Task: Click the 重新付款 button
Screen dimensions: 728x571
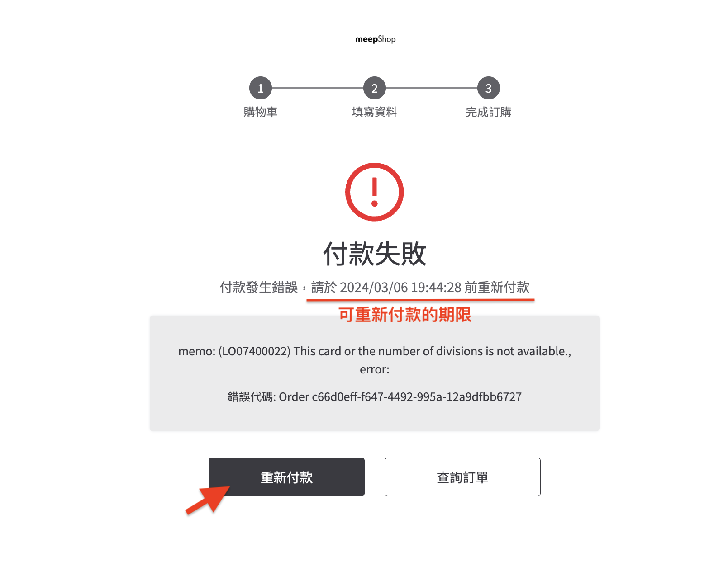Action: pos(286,477)
